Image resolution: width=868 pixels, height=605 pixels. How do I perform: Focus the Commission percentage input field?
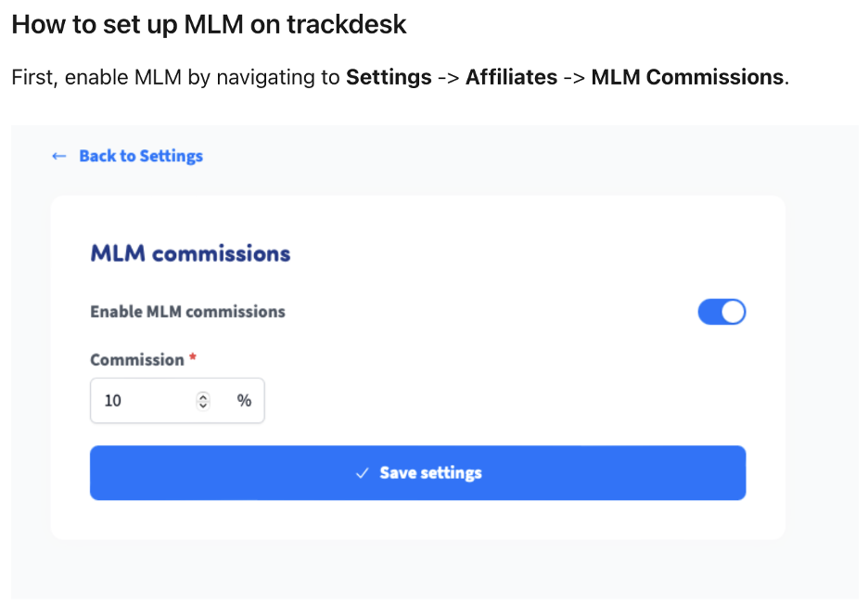pyautogui.click(x=177, y=401)
